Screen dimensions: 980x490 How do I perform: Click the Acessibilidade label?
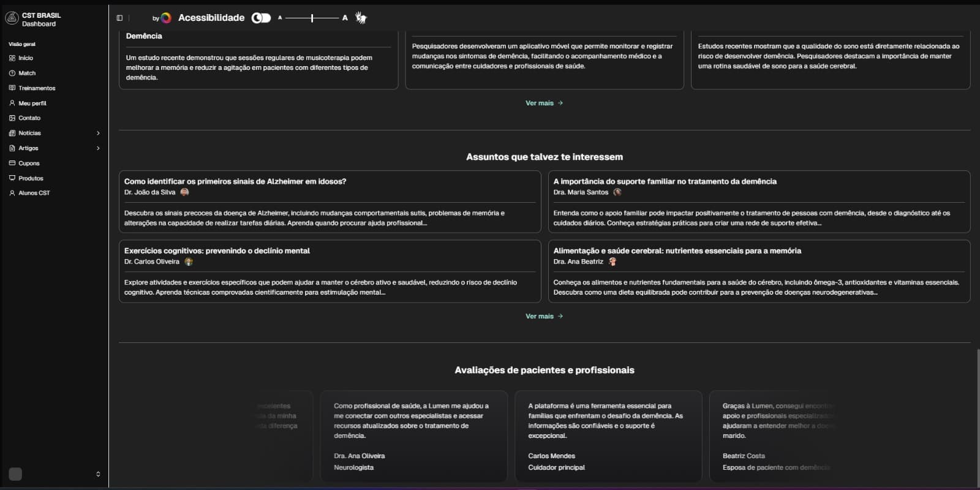tap(211, 18)
